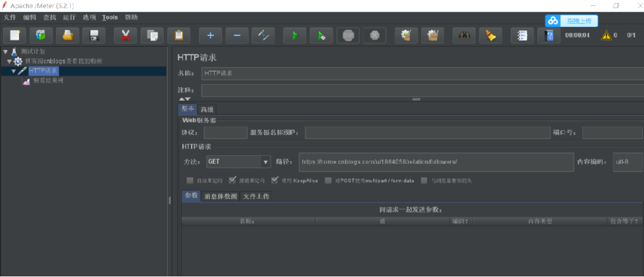
Task: Start test with no pauses icon
Action: point(321,36)
